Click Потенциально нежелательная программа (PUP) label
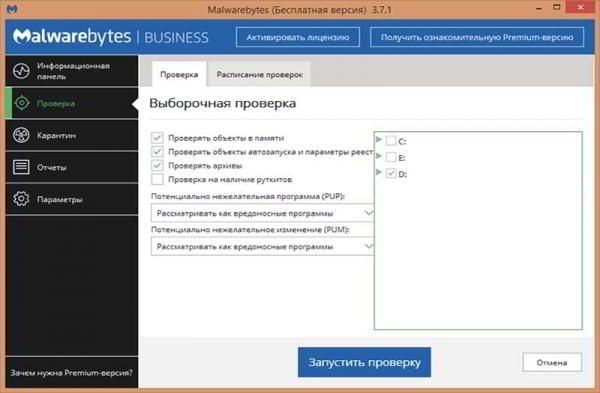Viewport: 600px width, 393px height. point(248,196)
